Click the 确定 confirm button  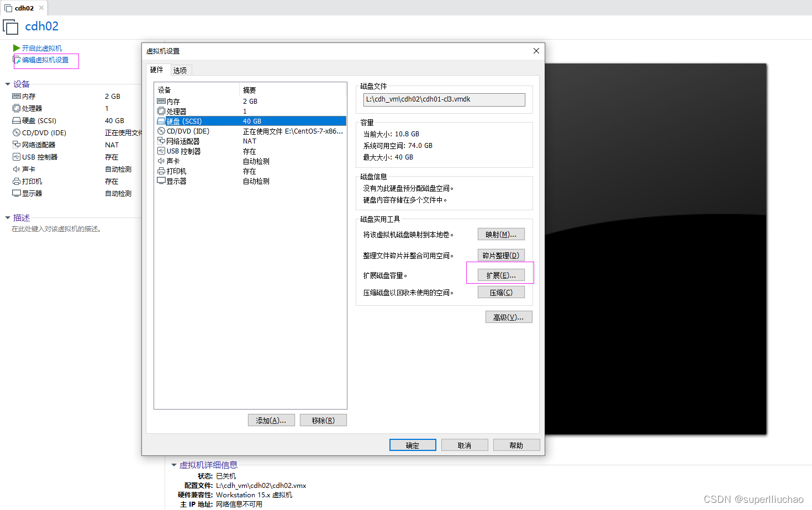pyautogui.click(x=413, y=444)
